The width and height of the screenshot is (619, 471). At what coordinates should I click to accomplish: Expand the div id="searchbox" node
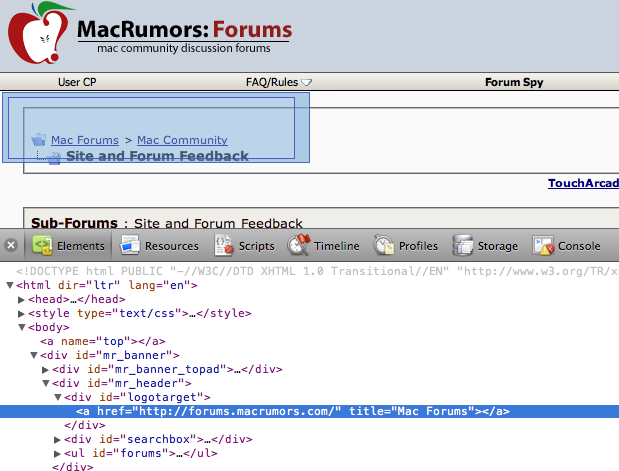tap(57, 439)
